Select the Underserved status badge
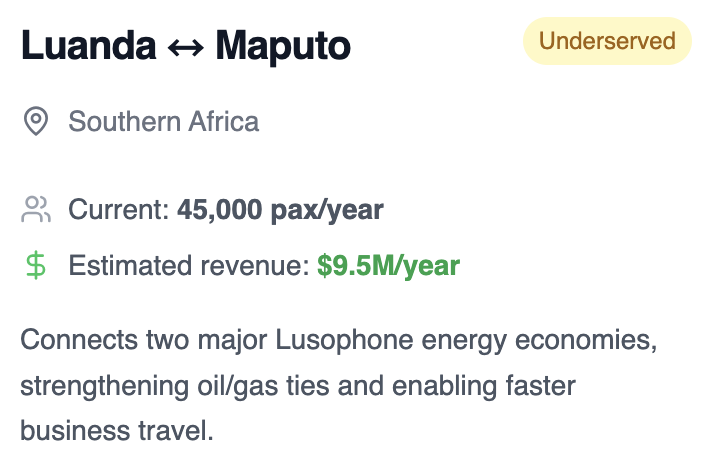 [x=607, y=41]
